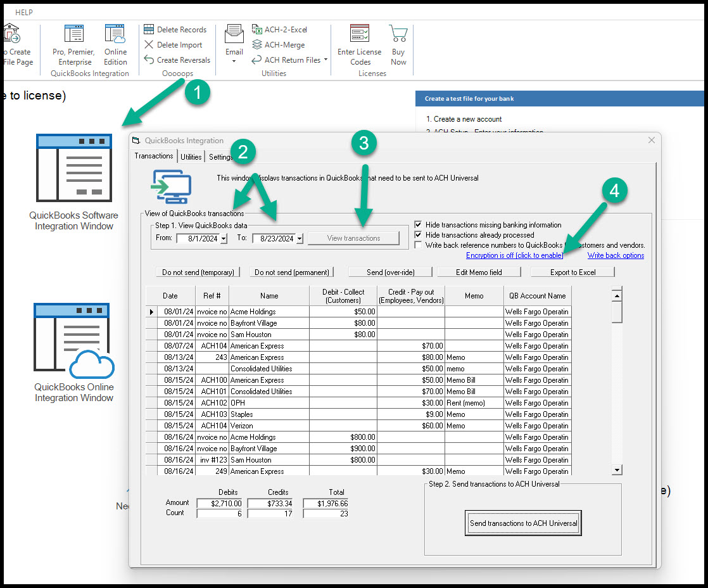Click the OPH name cell

269,403
